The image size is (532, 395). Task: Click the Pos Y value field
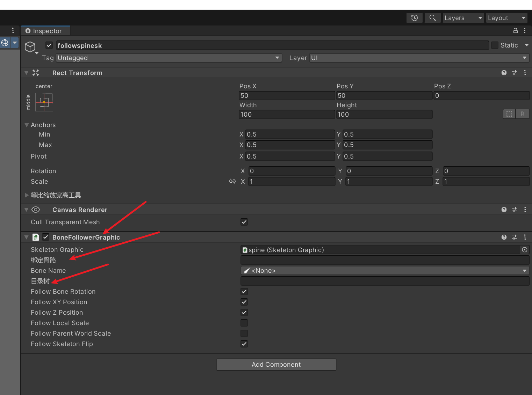tap(384, 96)
